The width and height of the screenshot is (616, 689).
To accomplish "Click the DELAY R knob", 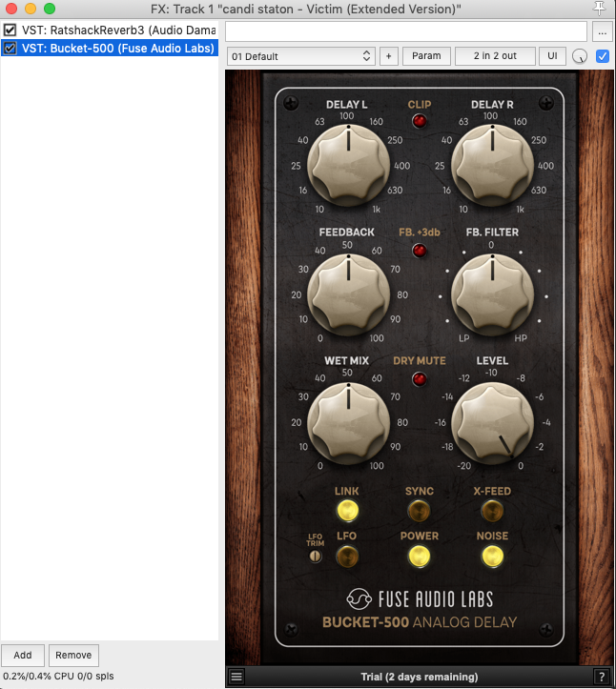I will pyautogui.click(x=492, y=165).
